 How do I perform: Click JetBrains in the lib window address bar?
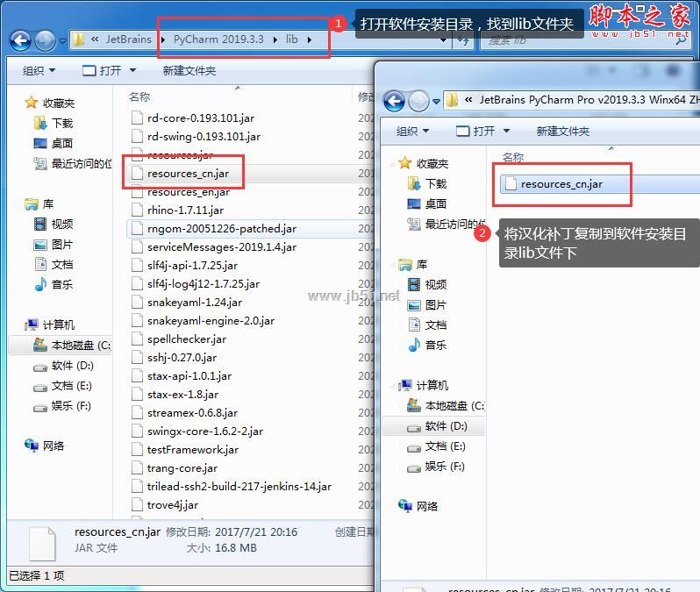(x=129, y=39)
